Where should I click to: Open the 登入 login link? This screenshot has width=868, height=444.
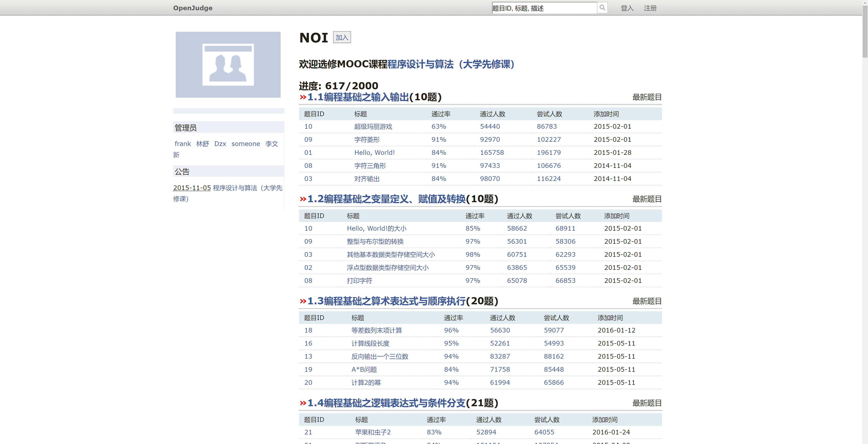627,8
